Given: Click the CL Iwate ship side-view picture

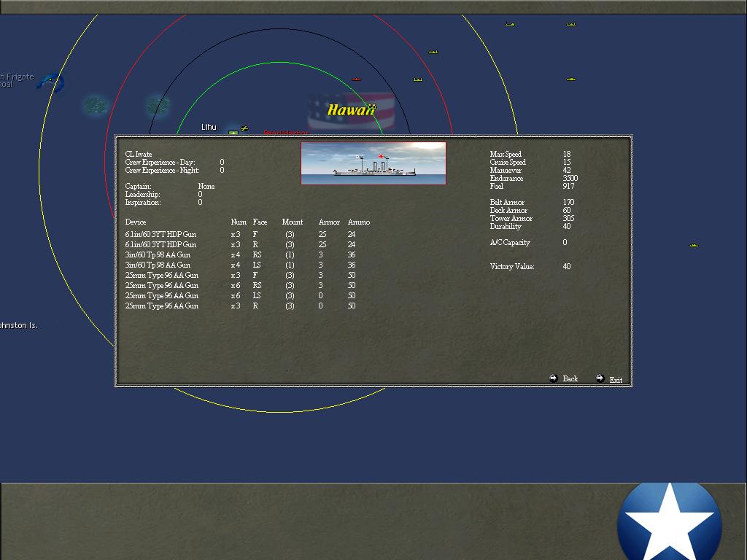Looking at the screenshot, I should (373, 163).
